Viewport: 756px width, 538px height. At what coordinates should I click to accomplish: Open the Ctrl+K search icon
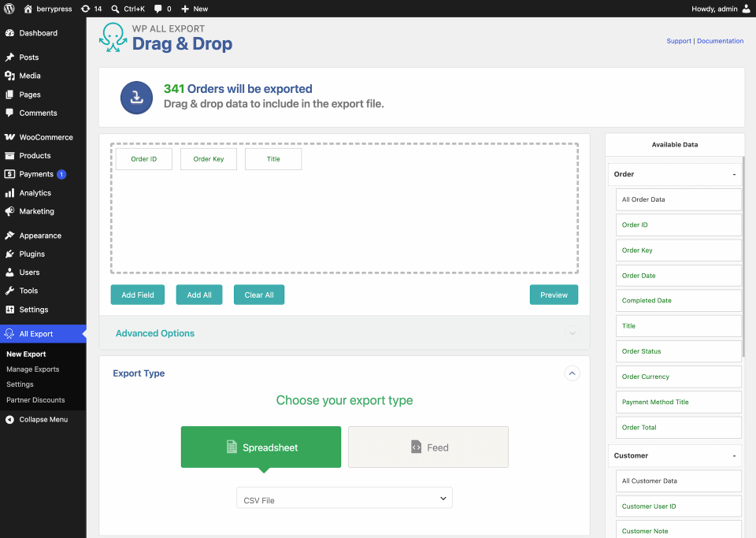pos(115,9)
